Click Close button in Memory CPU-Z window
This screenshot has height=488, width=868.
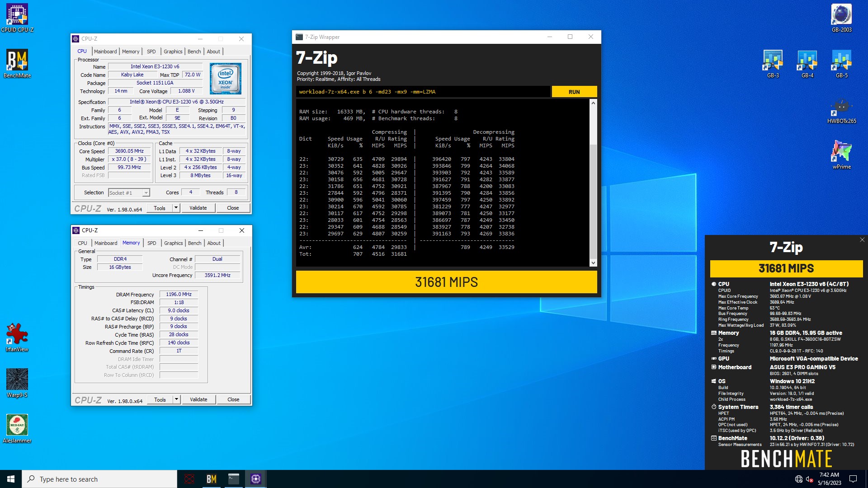pos(233,400)
